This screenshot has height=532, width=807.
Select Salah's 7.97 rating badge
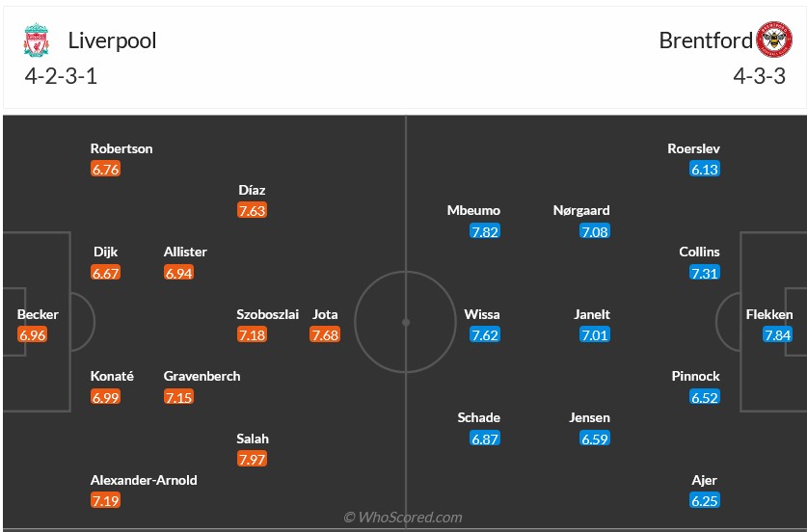click(x=253, y=459)
